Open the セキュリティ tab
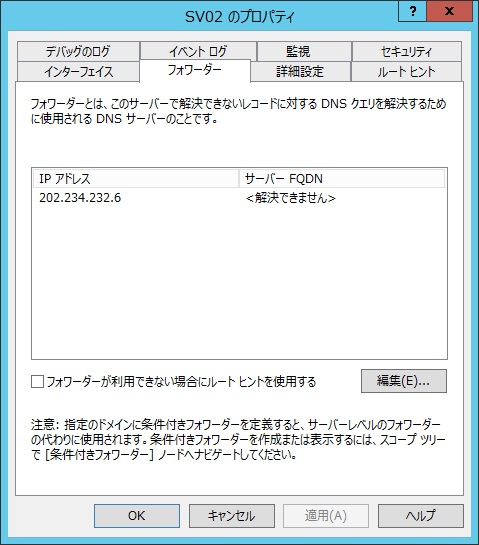 (x=407, y=52)
